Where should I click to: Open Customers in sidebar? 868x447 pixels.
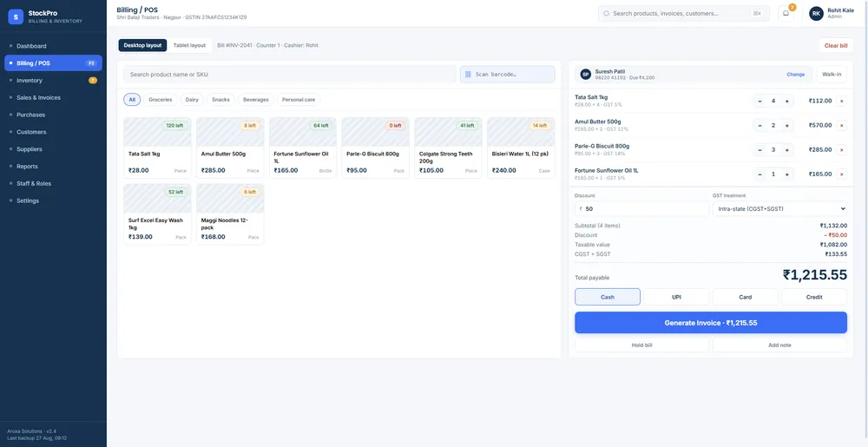click(53, 132)
